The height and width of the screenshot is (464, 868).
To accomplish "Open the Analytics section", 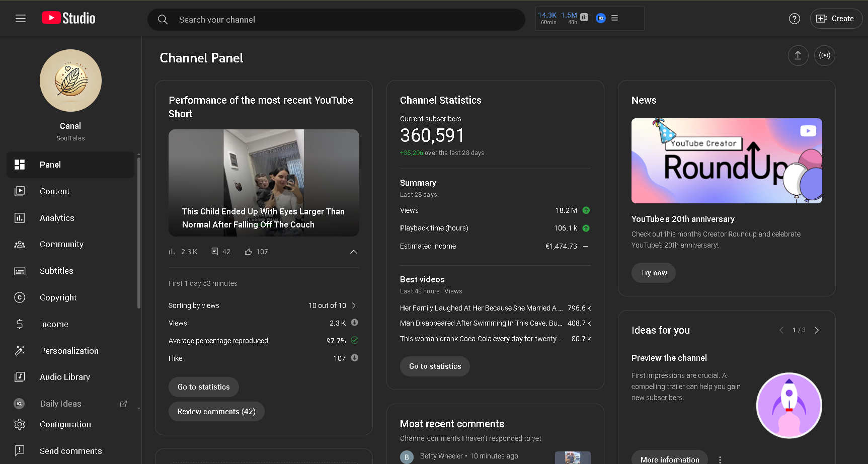I will pyautogui.click(x=70, y=218).
